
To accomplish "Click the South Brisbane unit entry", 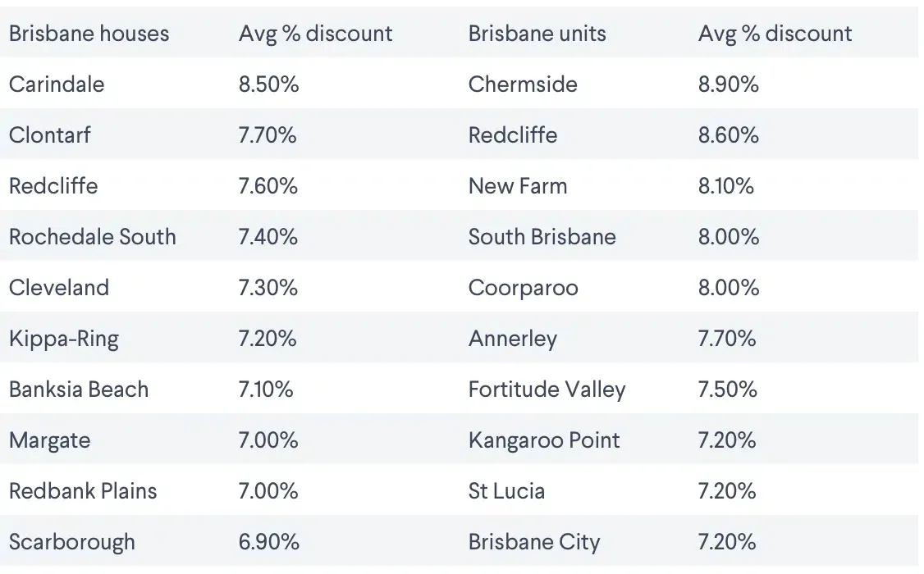I will 542,237.
